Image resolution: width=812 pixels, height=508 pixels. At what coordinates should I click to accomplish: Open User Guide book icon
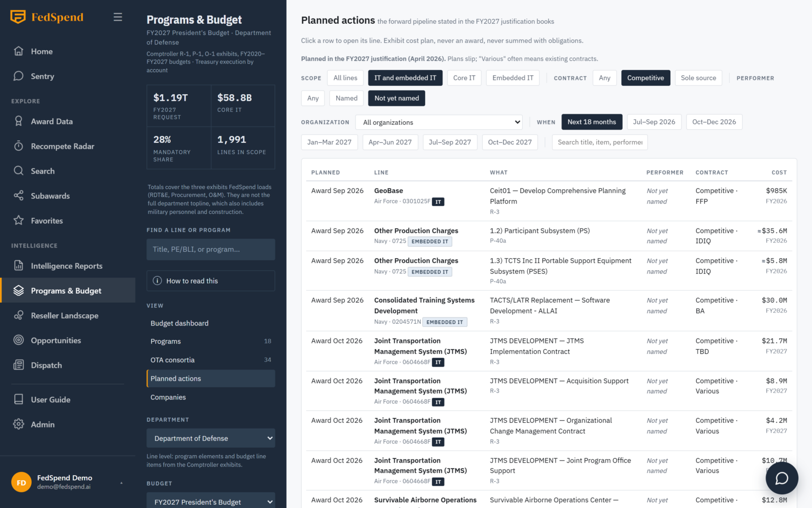pos(19,400)
